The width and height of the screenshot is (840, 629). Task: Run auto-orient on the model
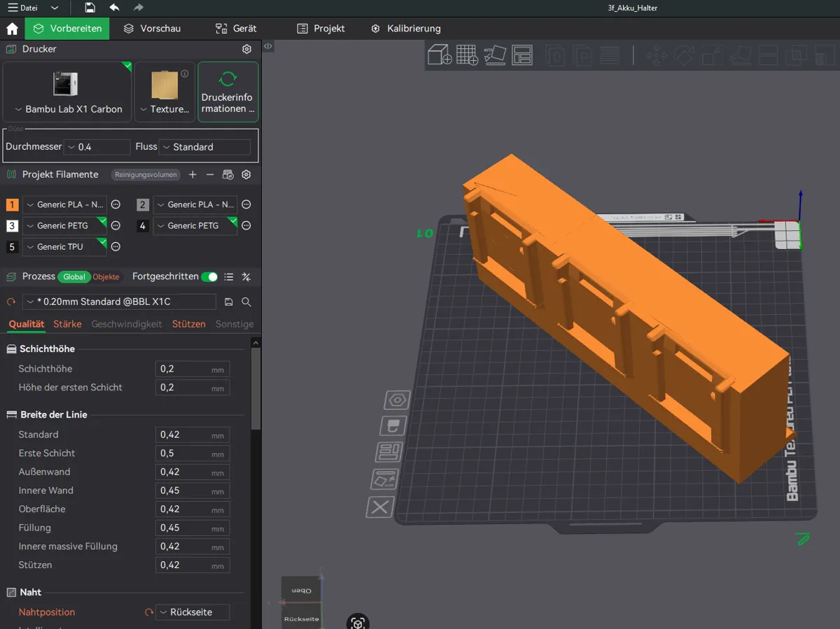click(x=494, y=55)
